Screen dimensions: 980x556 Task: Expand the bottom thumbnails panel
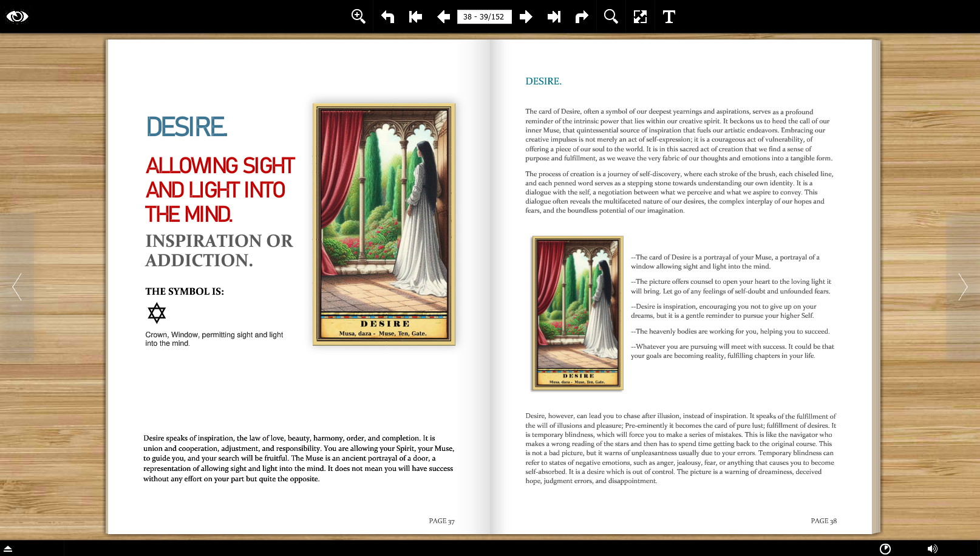[9, 549]
